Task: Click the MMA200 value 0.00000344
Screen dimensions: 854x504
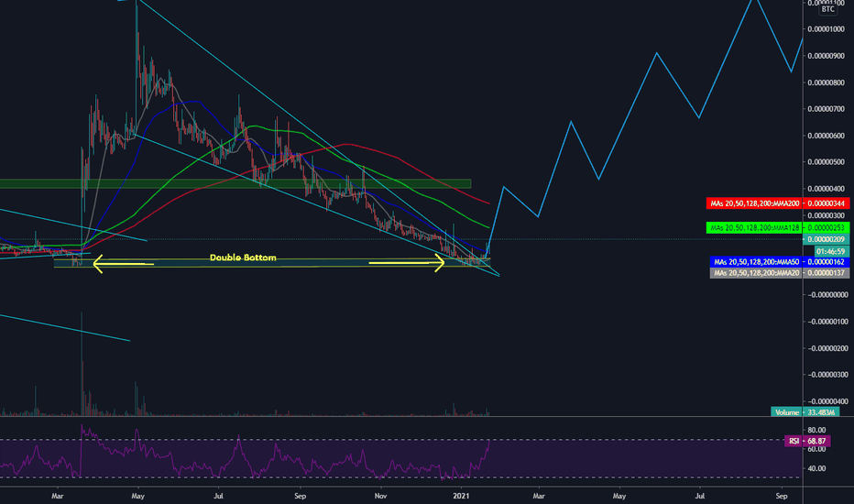Action: [827, 203]
